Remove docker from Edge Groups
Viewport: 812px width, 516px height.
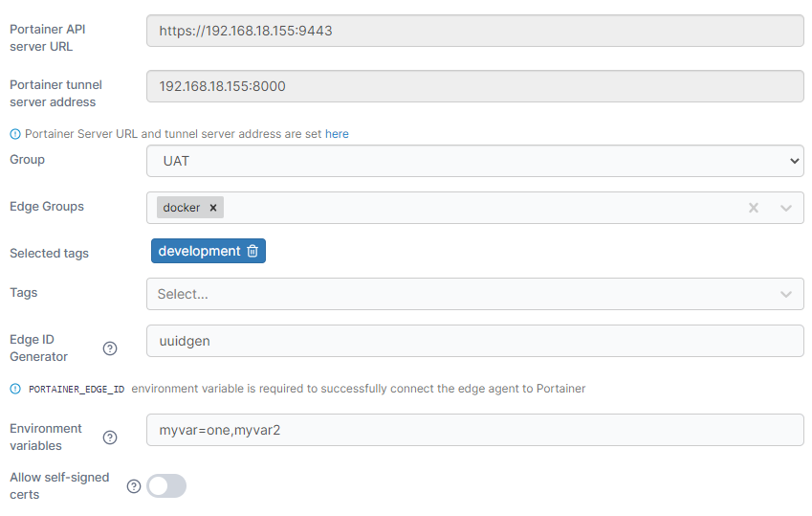213,208
